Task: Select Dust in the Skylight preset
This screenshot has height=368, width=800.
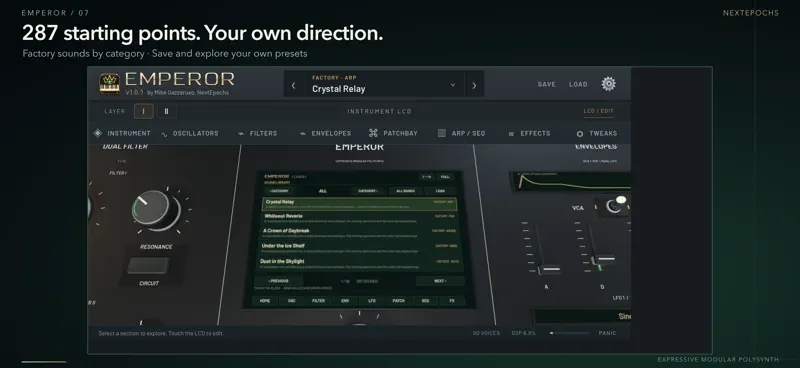Action: 360,263
